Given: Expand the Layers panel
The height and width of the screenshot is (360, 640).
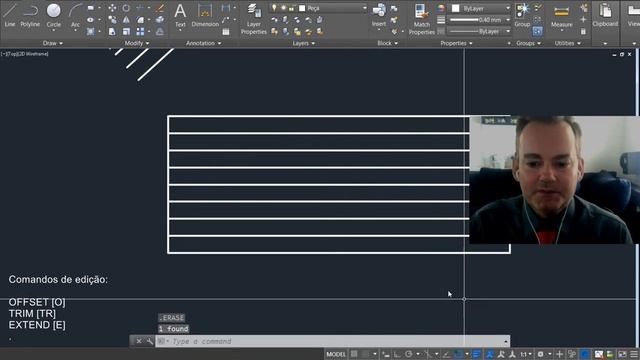Looking at the screenshot, I should tap(304, 43).
